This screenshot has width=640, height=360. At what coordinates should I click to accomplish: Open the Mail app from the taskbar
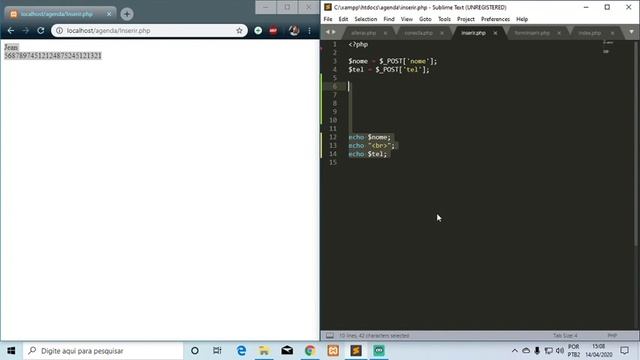click(287, 351)
